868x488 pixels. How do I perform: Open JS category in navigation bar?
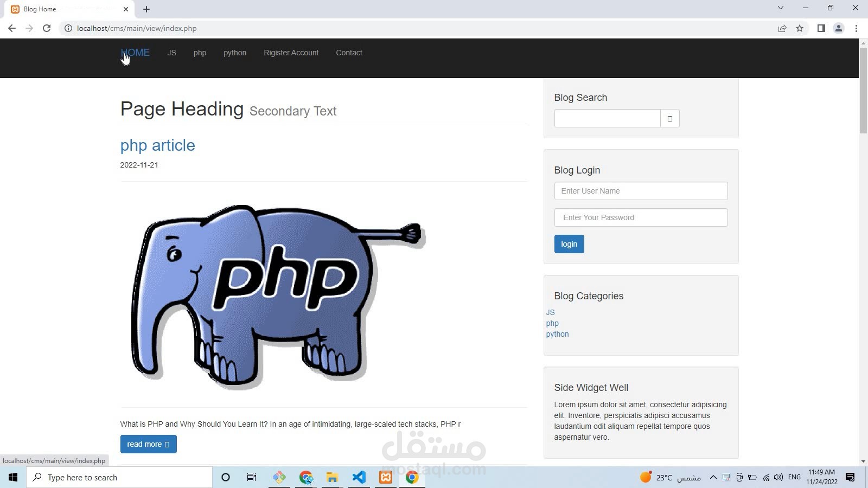(171, 53)
